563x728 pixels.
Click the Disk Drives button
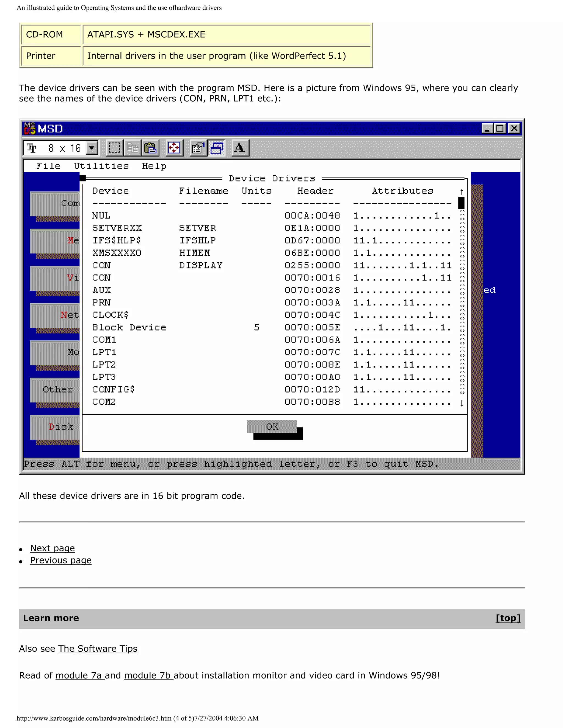(55, 427)
